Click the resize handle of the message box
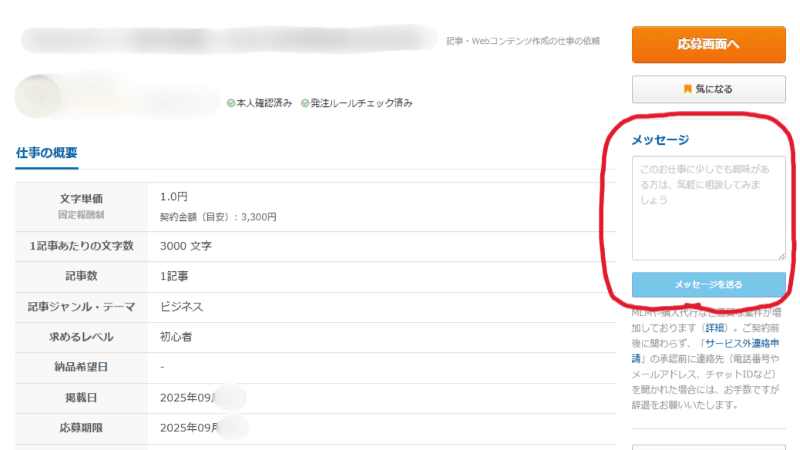 [782, 256]
